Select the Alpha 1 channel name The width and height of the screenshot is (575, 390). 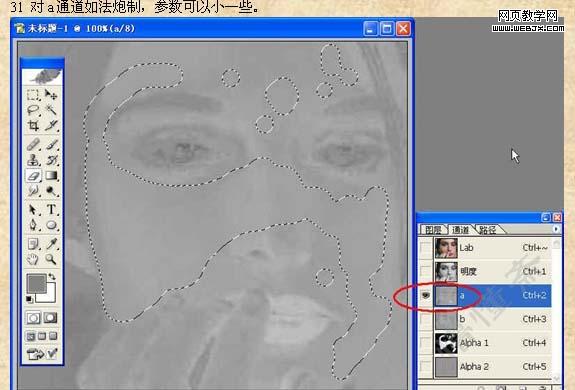coord(474,343)
